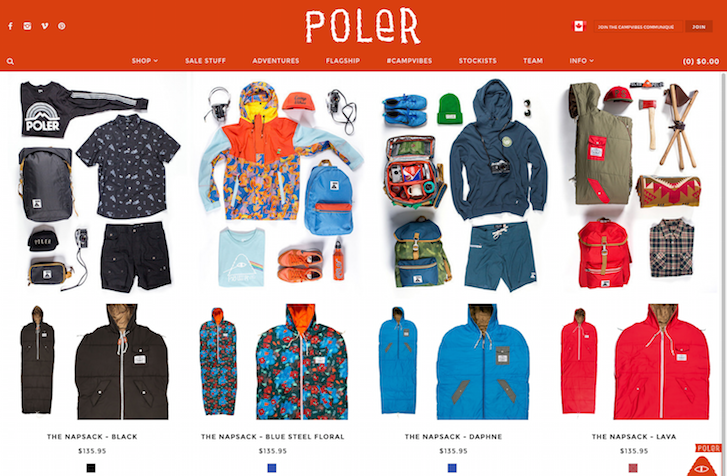The image size is (727, 476).
Task: Open the Blue Steel Floral napsack thumbnail
Action: [x=274, y=362]
